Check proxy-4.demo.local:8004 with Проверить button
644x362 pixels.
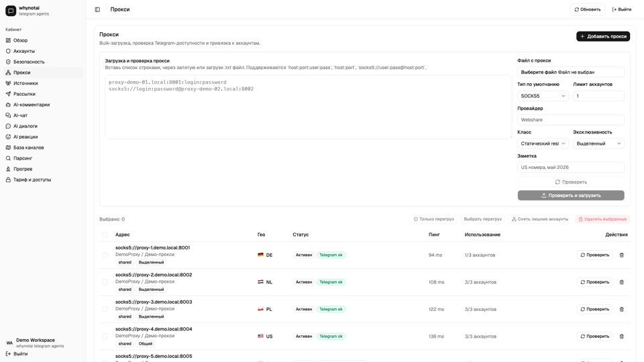coord(595,336)
